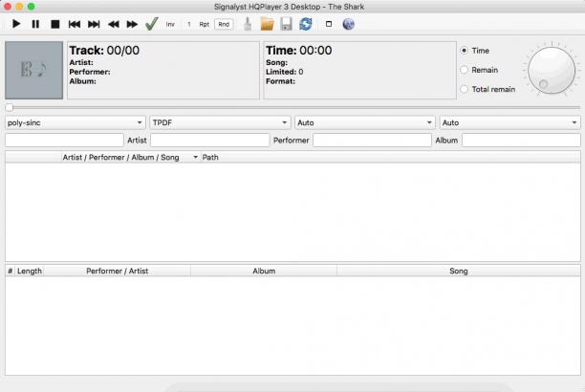Open the rightmost Auto dropdown
The width and height of the screenshot is (585, 392).
click(510, 122)
